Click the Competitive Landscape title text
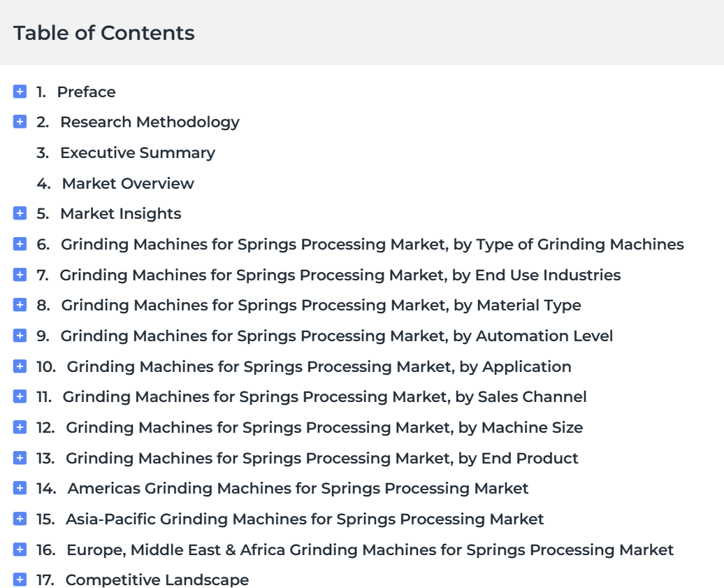Screen dimensions: 724x588 [x=157, y=580]
